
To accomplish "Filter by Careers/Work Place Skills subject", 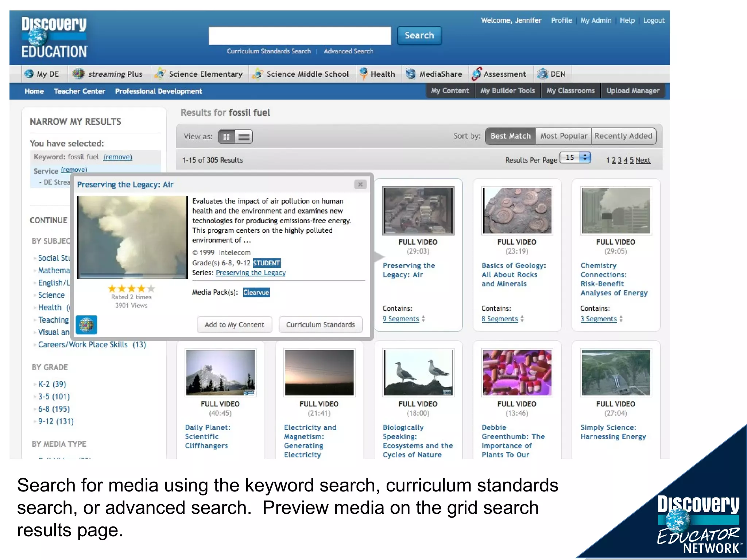I will click(x=92, y=345).
